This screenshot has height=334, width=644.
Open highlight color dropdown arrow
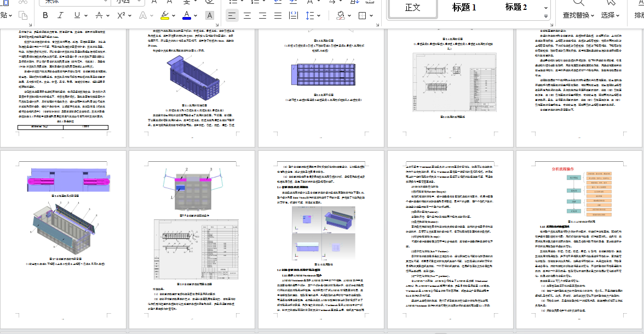(174, 15)
